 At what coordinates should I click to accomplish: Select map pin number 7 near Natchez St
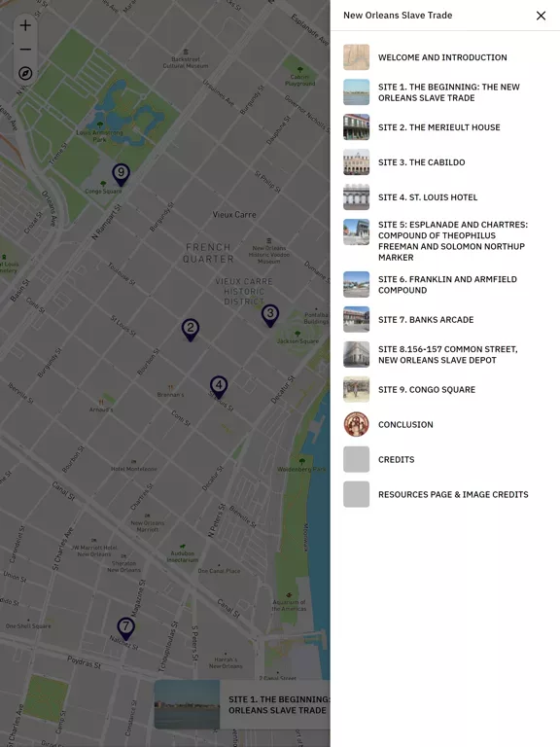point(125,628)
